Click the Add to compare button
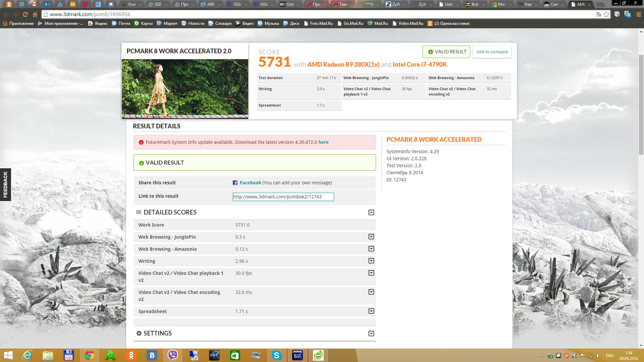The image size is (644, 362). click(x=492, y=52)
